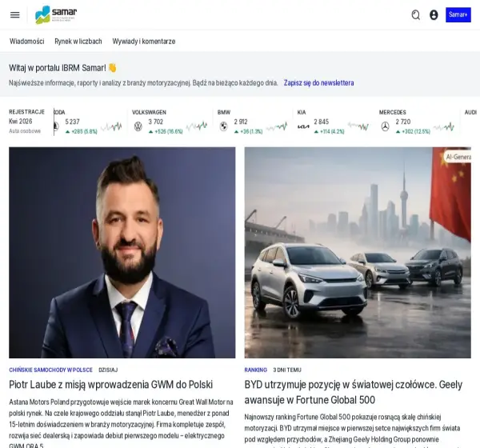Click the Samar+ button
The width and height of the screenshot is (480, 448).
[458, 14]
